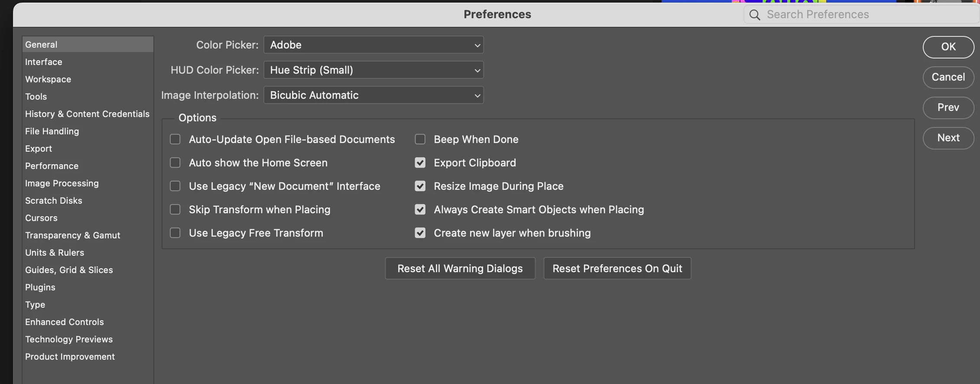Open Technology Previews category

tap(69, 339)
